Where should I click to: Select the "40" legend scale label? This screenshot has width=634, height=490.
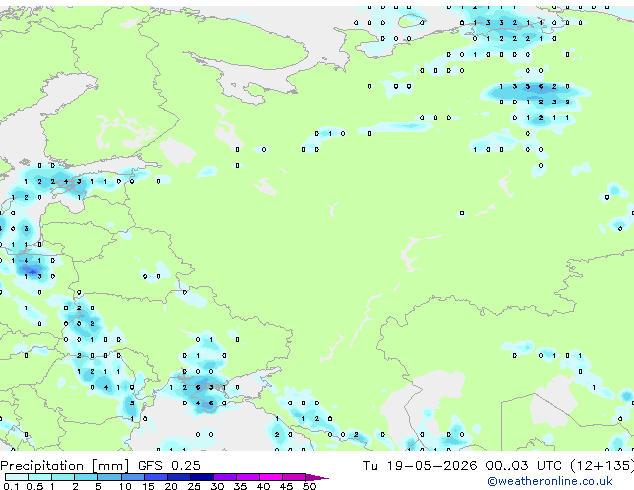click(x=263, y=486)
